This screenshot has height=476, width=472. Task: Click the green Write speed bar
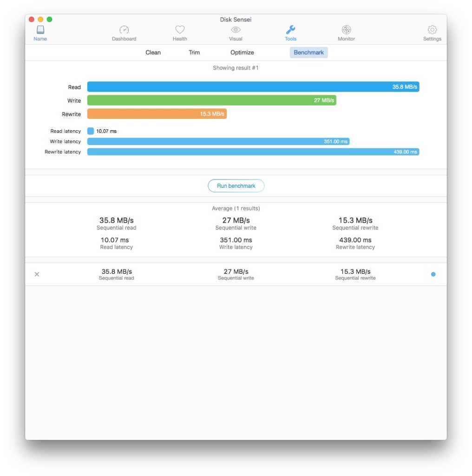coord(212,100)
